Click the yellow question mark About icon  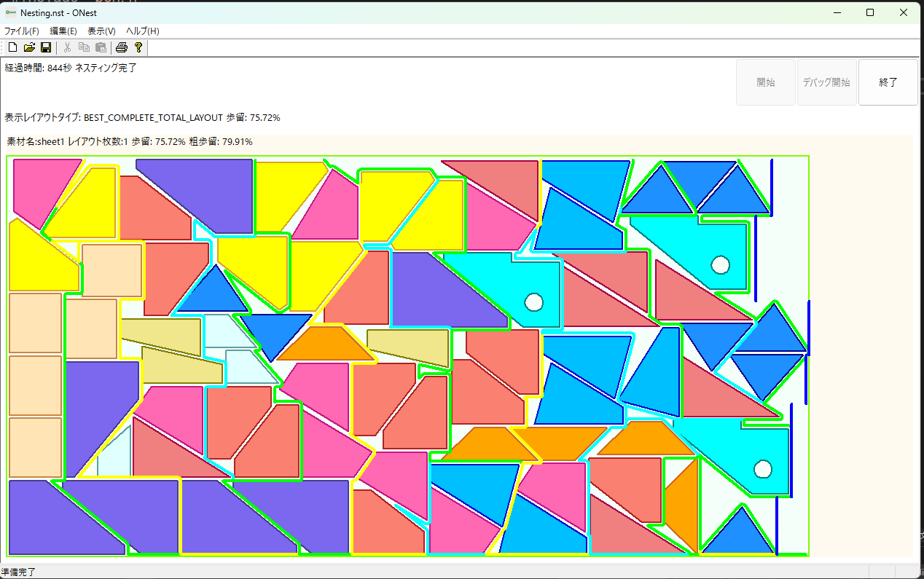click(x=138, y=48)
